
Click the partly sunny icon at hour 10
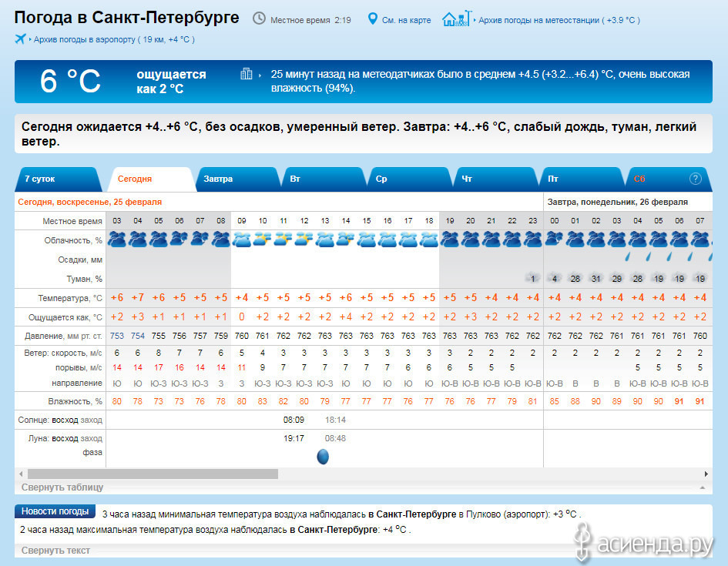(263, 239)
